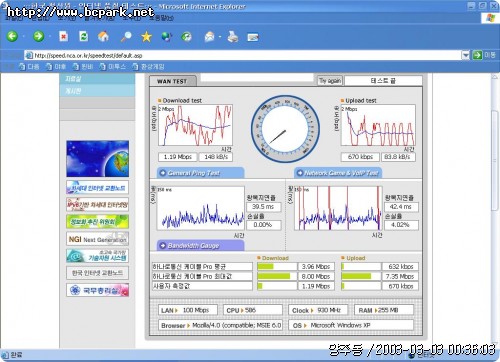This screenshot has height=362, width=500.
Task: Click the last toolbar icon after Print
Action: 253,37
